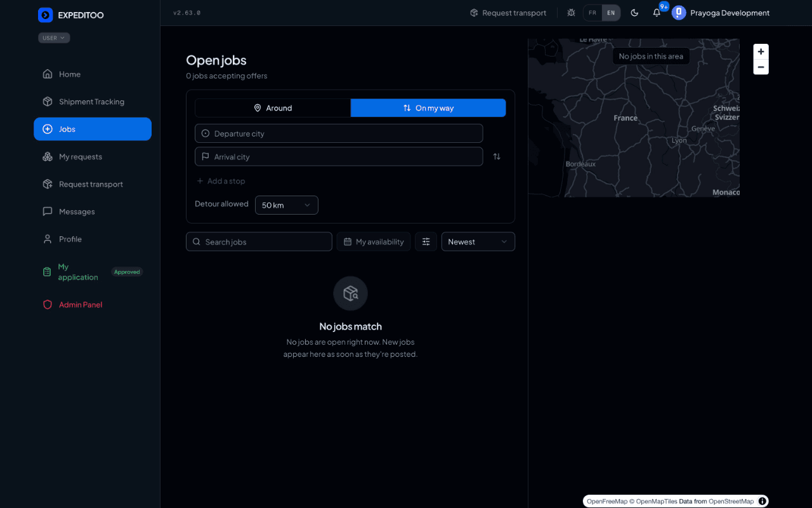This screenshot has width=812, height=508.
Task: Click 0 jobs accepting offers text
Action: [226, 76]
